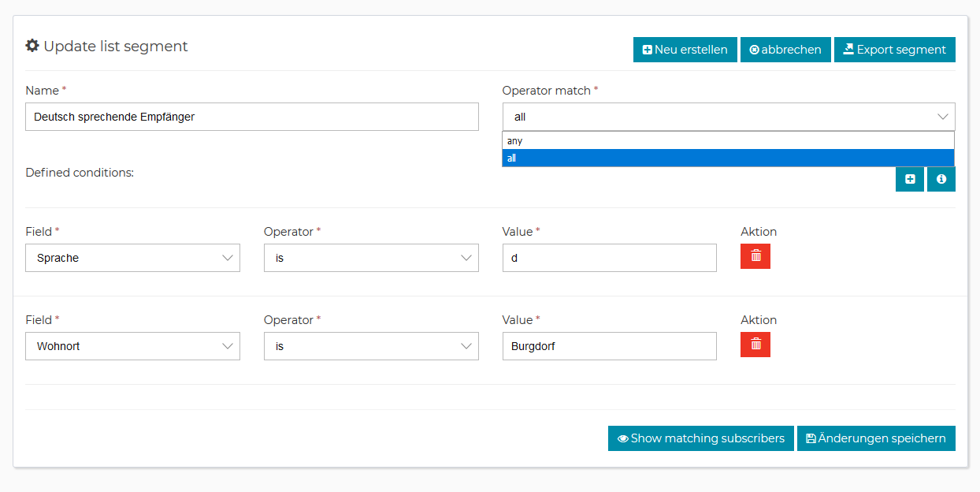Click the Name input field
980x492 pixels.
pos(252,117)
